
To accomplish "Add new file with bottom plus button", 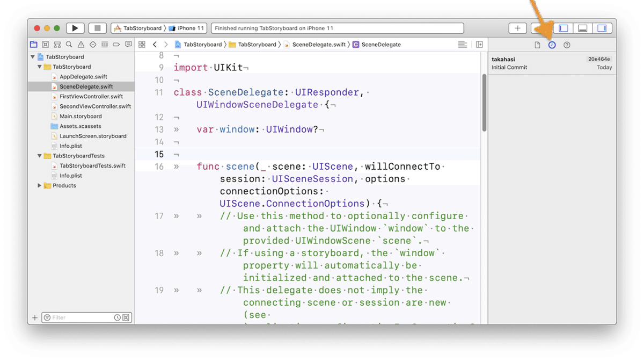I will tap(35, 317).
